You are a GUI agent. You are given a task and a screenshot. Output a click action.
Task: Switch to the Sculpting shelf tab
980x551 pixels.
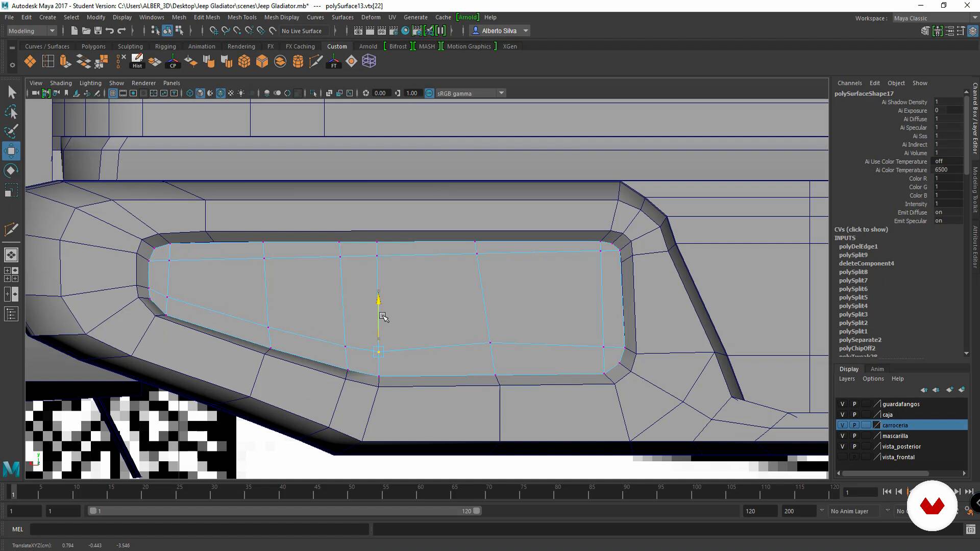[130, 46]
